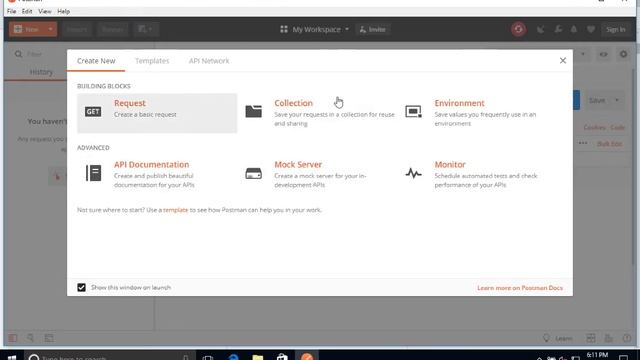Screen dimensions: 640x360
Task: Toggle Show this window on launch checkbox
Action: (82, 287)
